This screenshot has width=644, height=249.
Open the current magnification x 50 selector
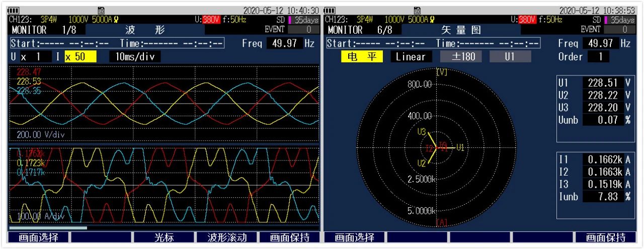(80, 57)
